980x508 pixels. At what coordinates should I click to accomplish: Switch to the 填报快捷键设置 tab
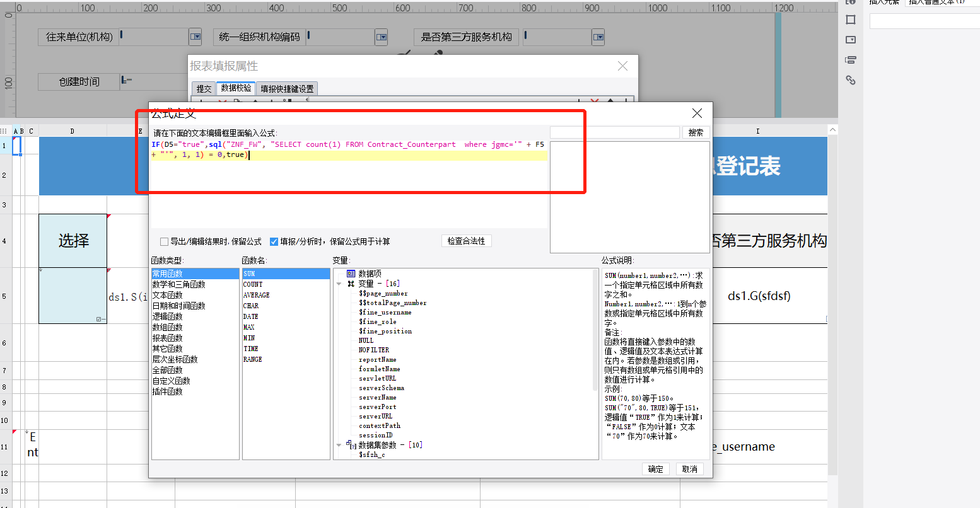point(287,89)
